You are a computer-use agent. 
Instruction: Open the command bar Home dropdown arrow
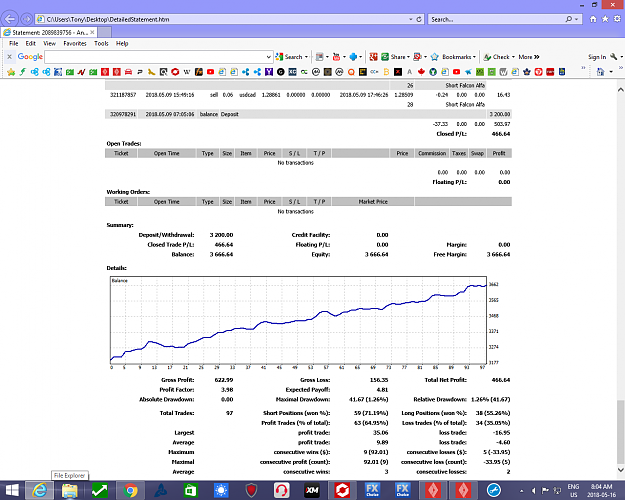pos(611,72)
